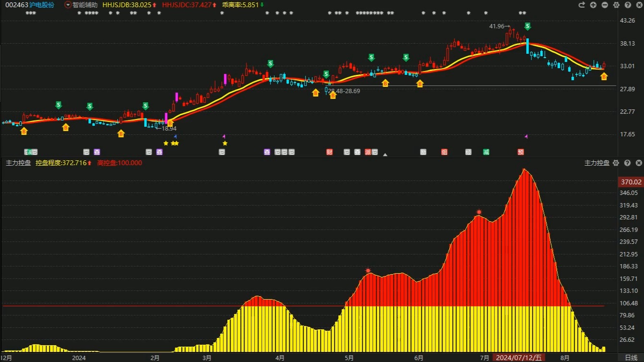The height and width of the screenshot is (362, 644).
Task: Click the 17.65 price axis label
Action: (628, 134)
